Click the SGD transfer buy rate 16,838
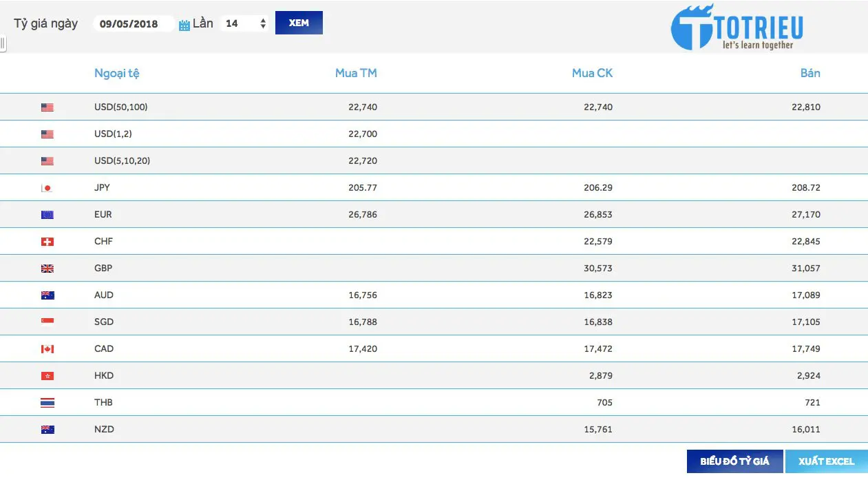868x491 pixels. pos(598,322)
